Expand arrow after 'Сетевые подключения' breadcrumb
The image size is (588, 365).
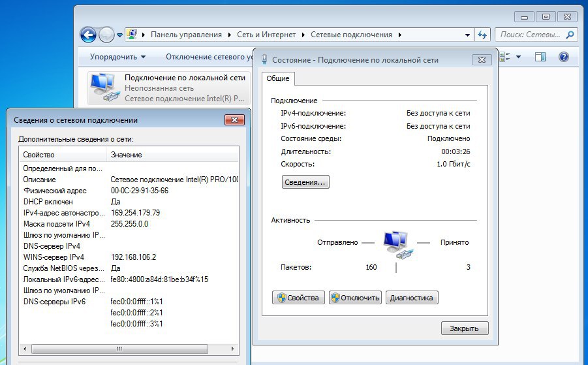(400, 35)
